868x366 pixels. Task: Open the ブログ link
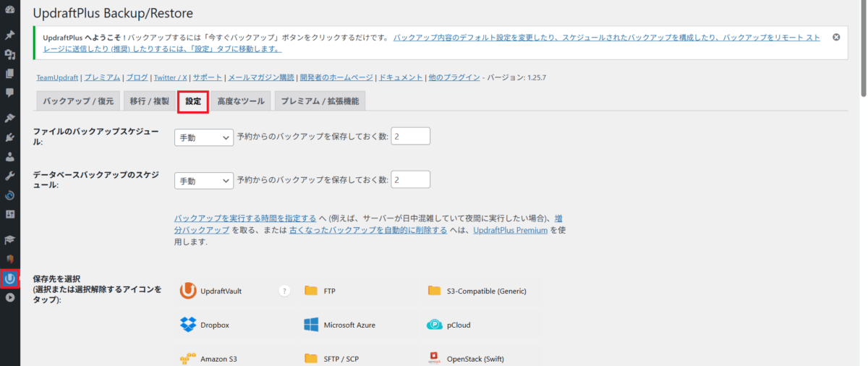tap(137, 77)
